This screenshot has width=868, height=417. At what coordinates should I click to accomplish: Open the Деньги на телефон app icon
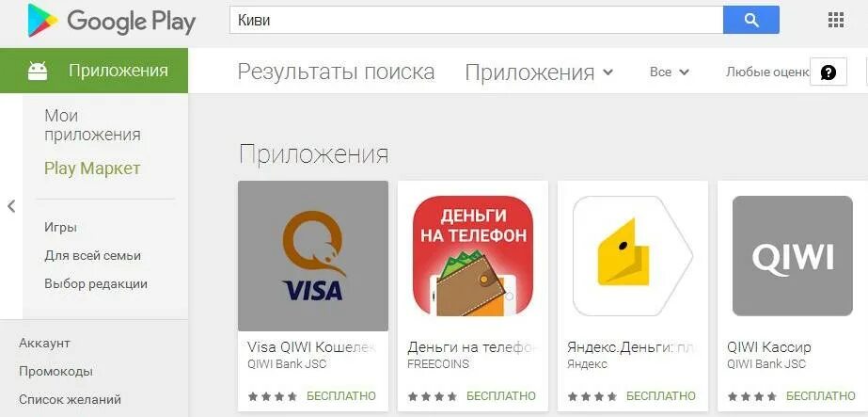point(473,256)
